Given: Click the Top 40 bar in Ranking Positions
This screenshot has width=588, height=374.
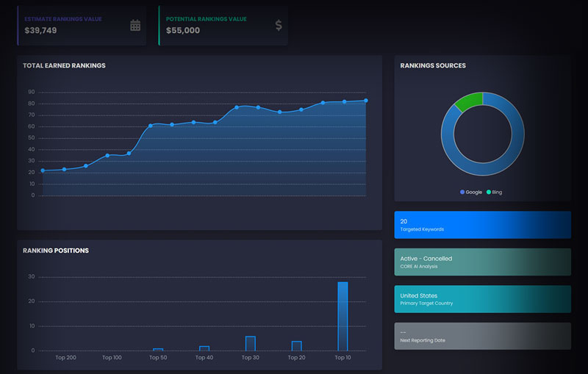Looking at the screenshot, I should click(204, 348).
